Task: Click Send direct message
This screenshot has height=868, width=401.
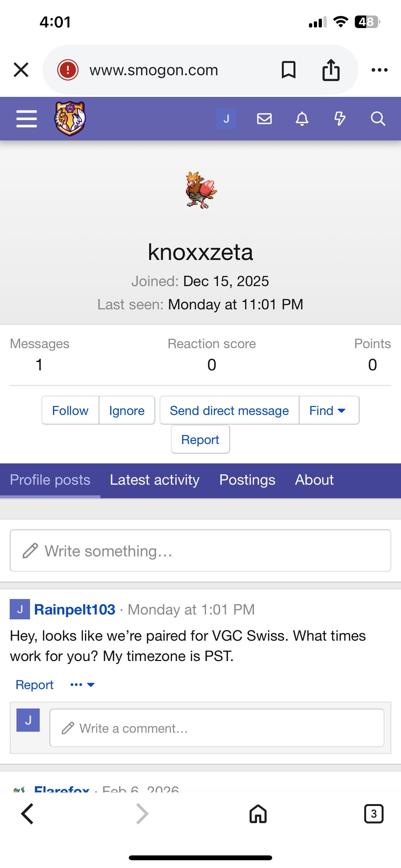Action: tap(229, 410)
